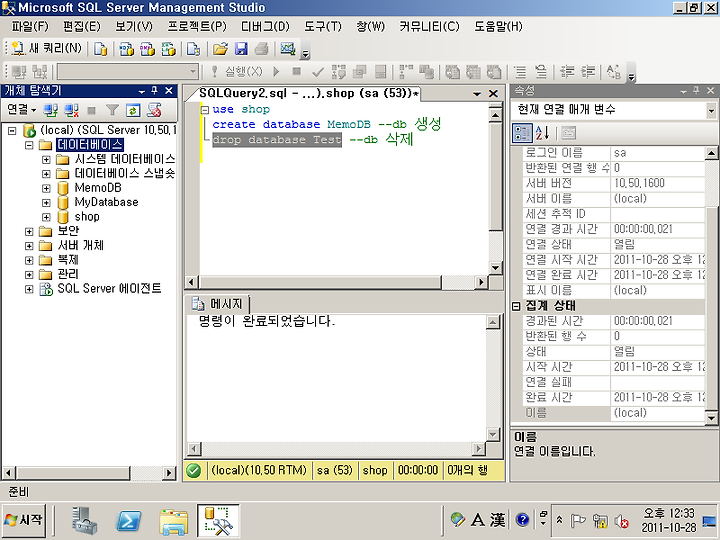The width and height of the screenshot is (720, 540).
Task: Click the muted volume tray icon
Action: click(x=621, y=521)
